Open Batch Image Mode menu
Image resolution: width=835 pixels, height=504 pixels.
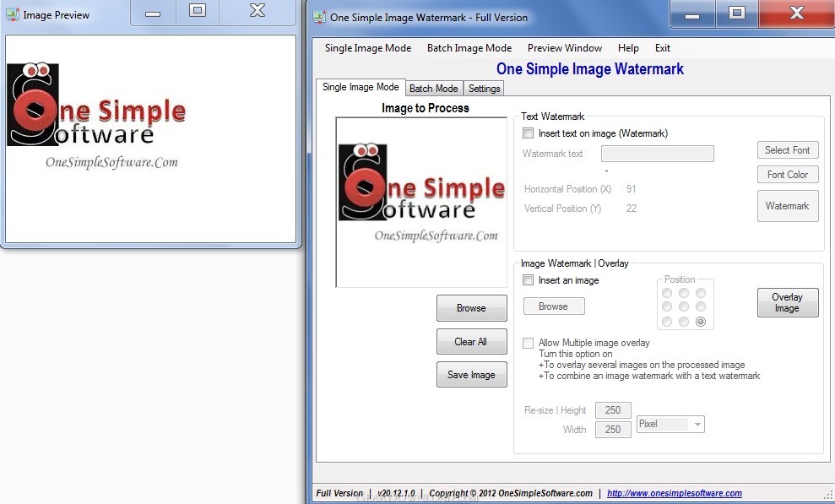(x=469, y=48)
